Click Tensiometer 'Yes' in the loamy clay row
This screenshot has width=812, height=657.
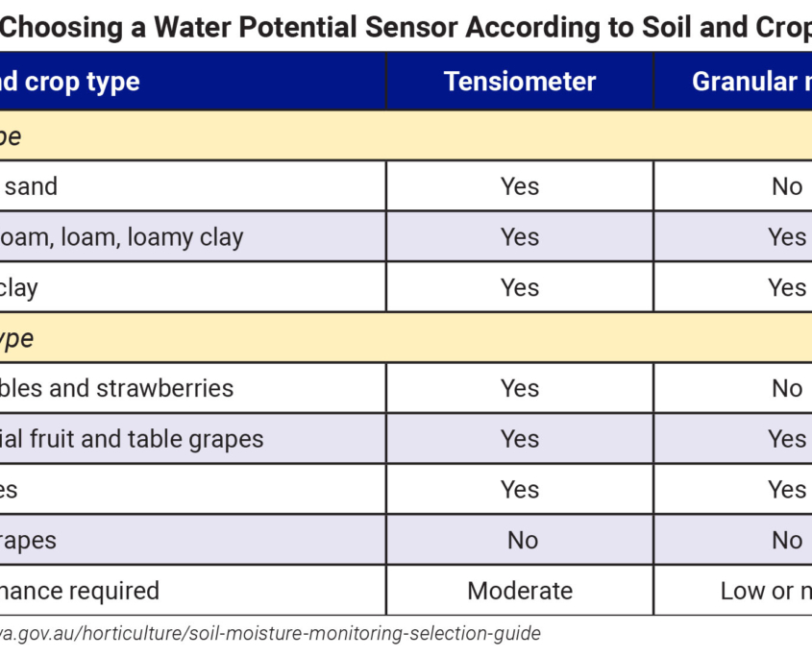tap(520, 237)
